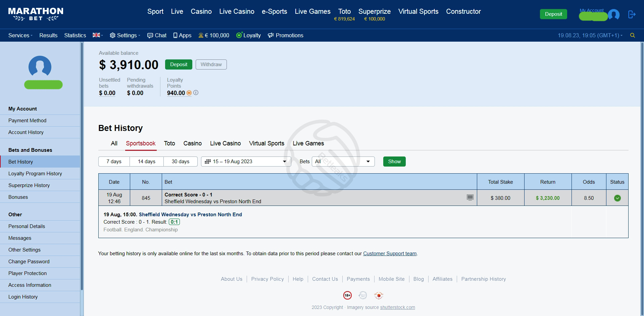This screenshot has width=644, height=316.
Task: Click the sidebar vertical scrollbar
Action: (x=82, y=166)
